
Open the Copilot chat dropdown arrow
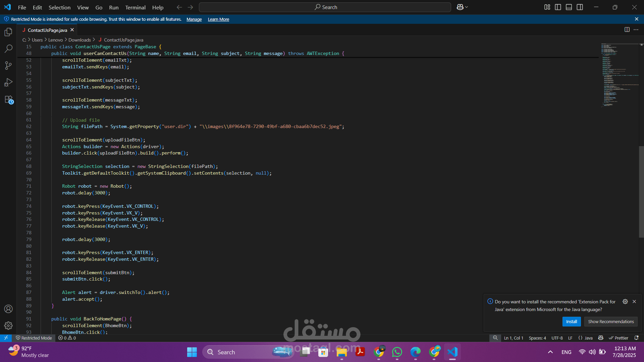pyautogui.click(x=467, y=7)
